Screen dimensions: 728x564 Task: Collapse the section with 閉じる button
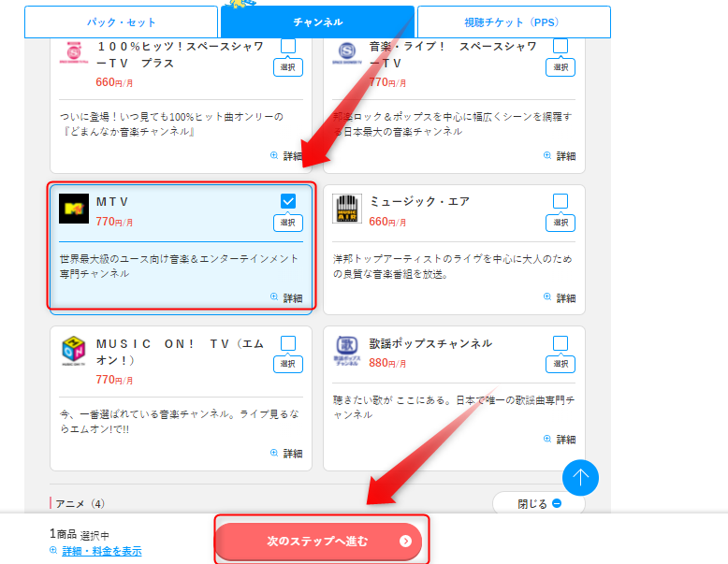tap(539, 503)
